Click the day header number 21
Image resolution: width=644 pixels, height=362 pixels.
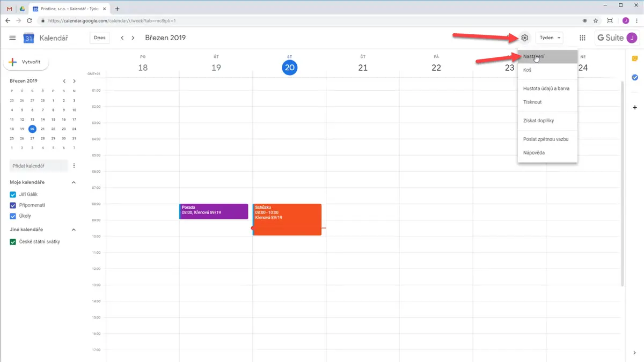click(363, 68)
